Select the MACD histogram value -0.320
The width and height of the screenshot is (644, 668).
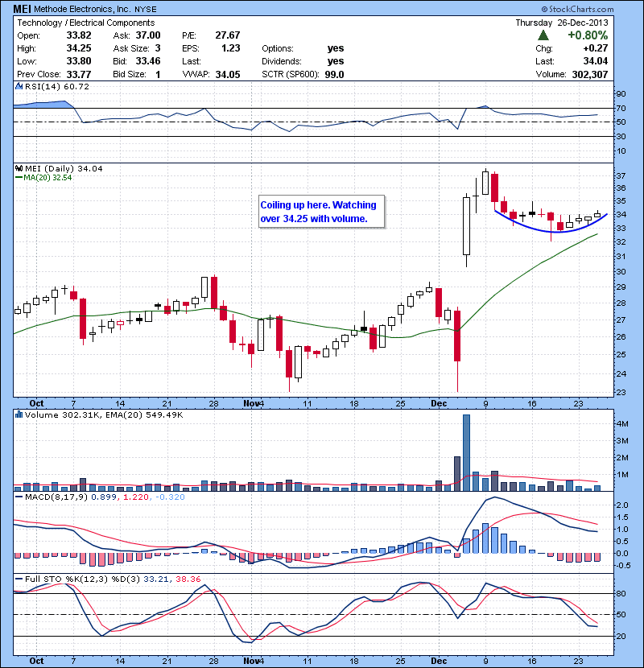point(170,497)
